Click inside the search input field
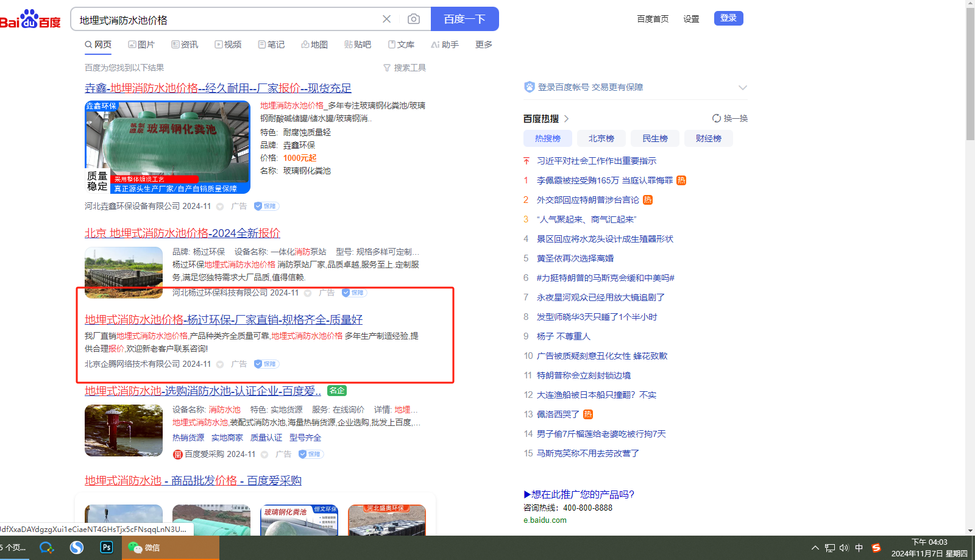The image size is (975, 560). (225, 19)
